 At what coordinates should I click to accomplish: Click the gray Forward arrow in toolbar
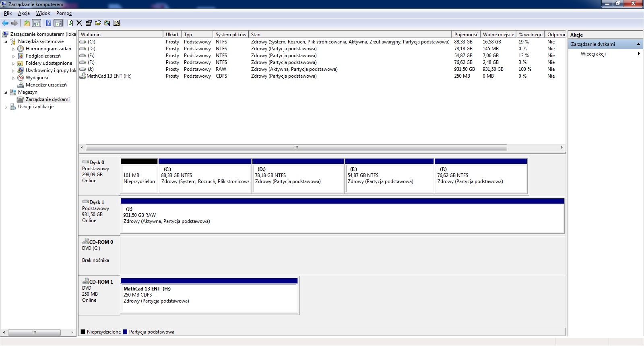pyautogui.click(x=14, y=23)
